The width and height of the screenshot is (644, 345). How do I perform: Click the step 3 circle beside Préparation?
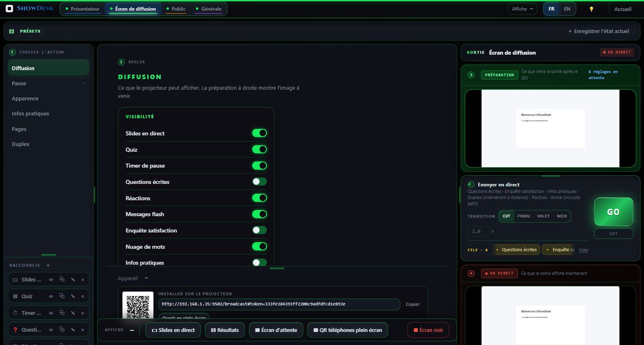pos(471,75)
